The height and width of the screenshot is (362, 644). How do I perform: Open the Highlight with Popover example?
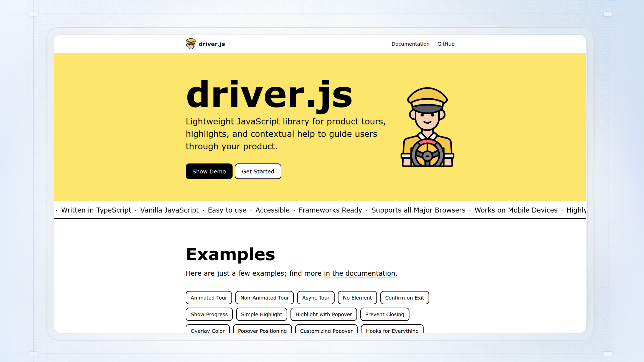(x=324, y=314)
